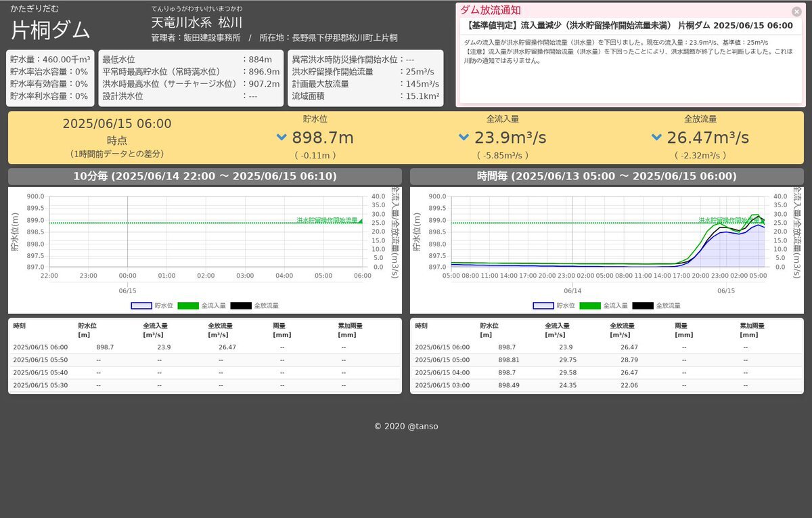
Task: Select the 2025/06/15 05:50 row in 10-minute table
Action: tap(205, 360)
